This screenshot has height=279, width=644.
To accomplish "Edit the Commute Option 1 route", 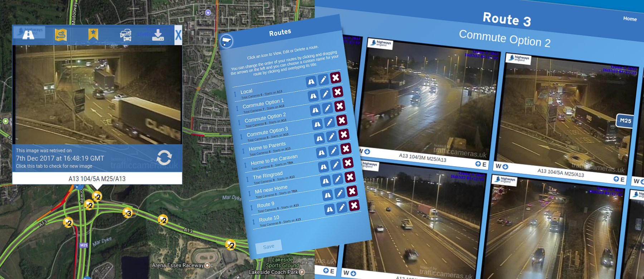I will click(325, 94).
